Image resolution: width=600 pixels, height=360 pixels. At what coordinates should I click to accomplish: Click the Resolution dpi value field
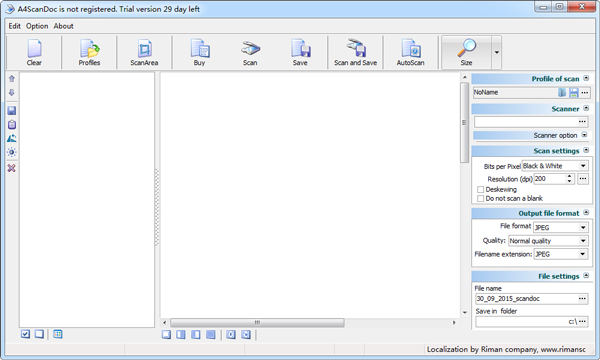tap(550, 179)
